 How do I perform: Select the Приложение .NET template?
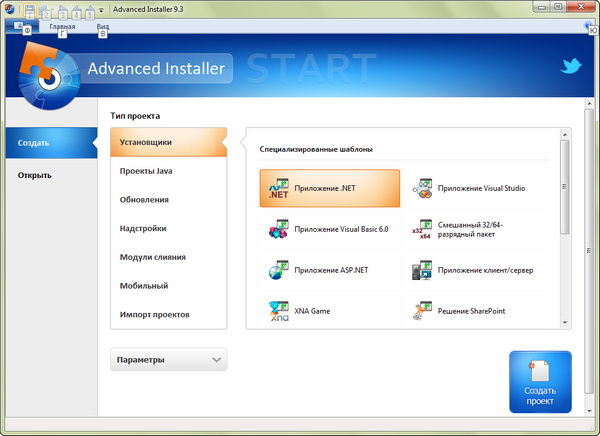pos(329,187)
